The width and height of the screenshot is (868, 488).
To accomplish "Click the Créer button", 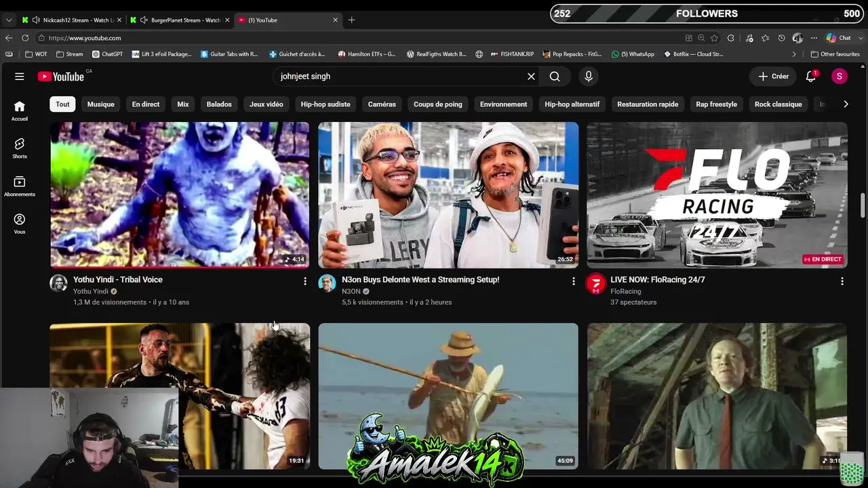I will click(773, 77).
